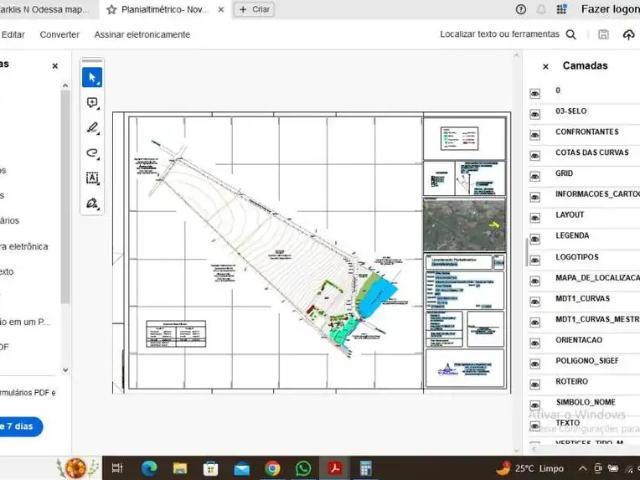Hide the POLIGONO_SIGEF layer
Viewport: 640px width, 480px height.
tap(535, 364)
